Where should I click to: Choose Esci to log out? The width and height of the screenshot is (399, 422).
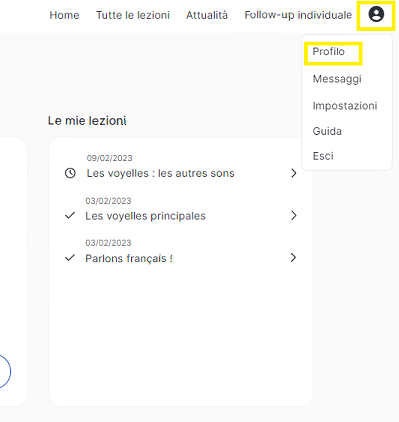coord(323,156)
